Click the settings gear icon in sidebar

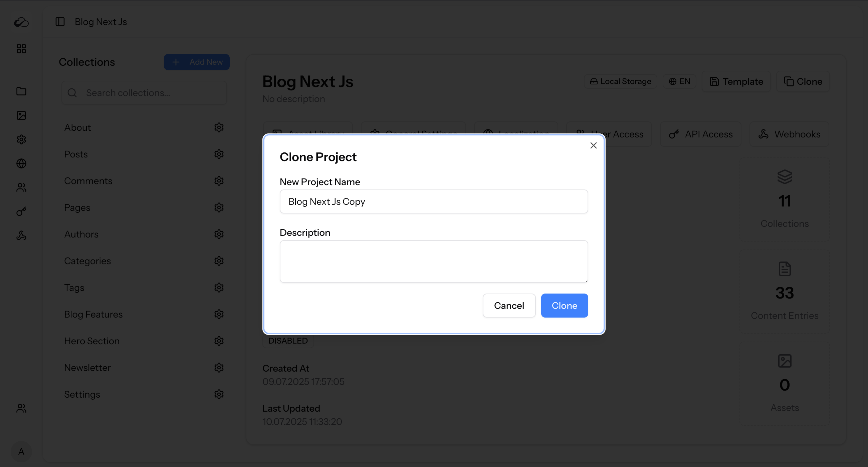click(x=21, y=139)
